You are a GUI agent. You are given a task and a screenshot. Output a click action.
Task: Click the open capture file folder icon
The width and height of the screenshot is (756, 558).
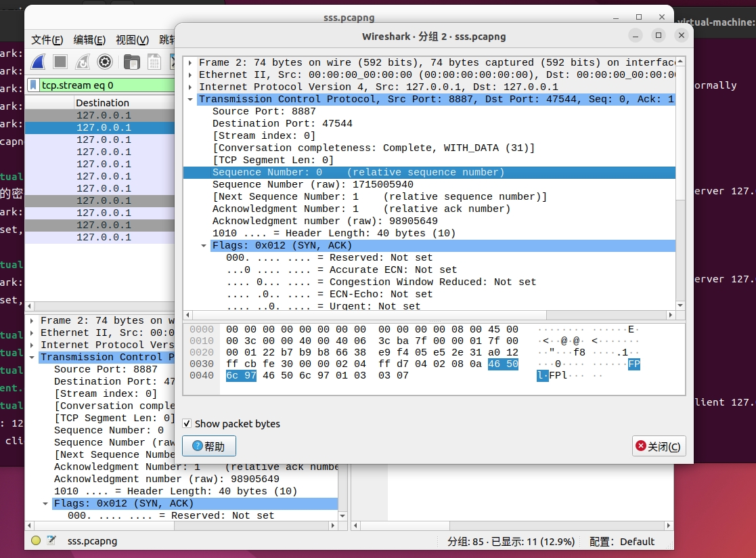pyautogui.click(x=131, y=62)
